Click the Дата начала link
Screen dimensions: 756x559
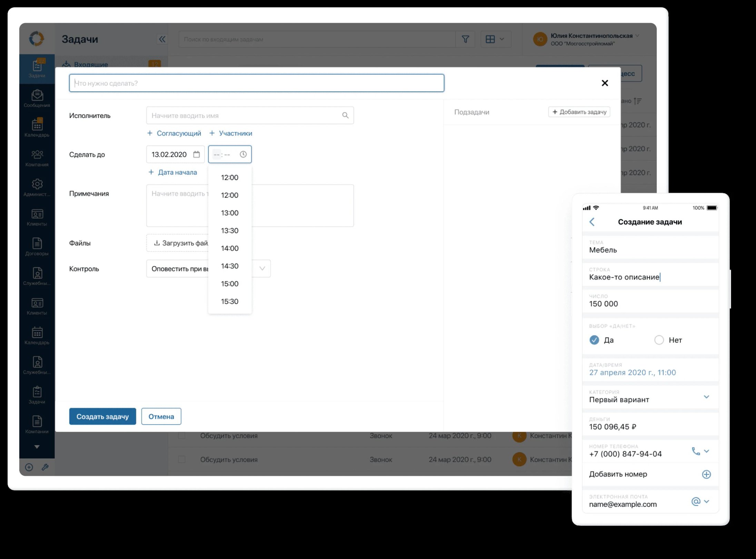172,172
